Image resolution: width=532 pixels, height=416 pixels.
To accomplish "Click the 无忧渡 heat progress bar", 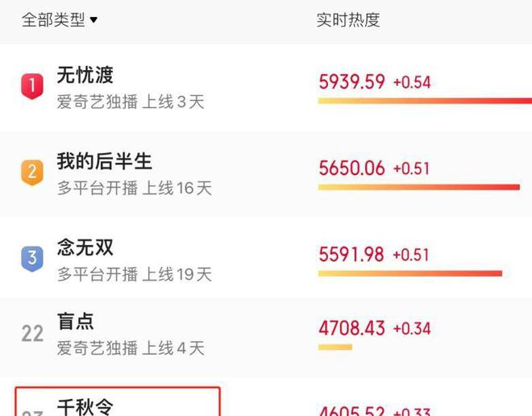I will pyautogui.click(x=425, y=101).
